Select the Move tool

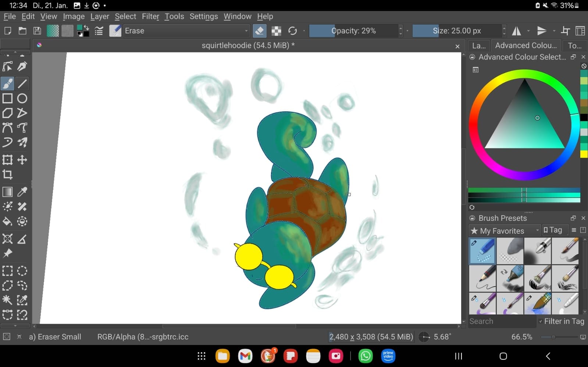(x=22, y=160)
